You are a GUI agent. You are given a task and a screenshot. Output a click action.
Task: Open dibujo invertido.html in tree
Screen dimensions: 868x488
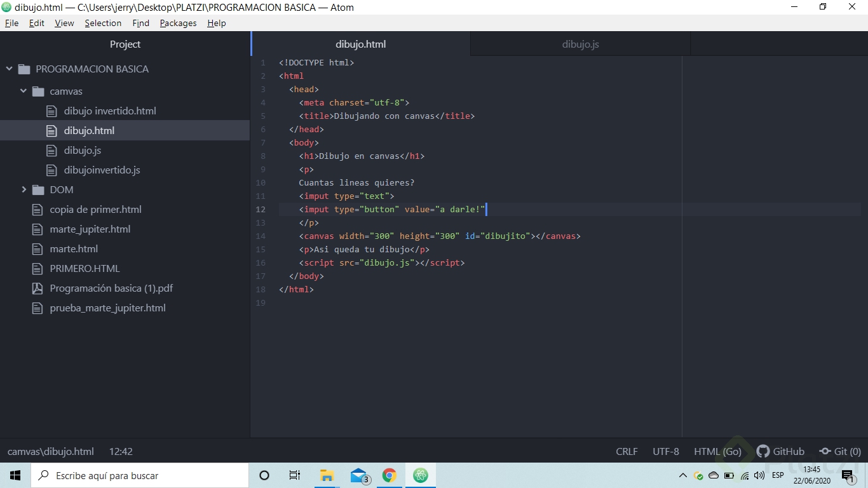point(110,111)
